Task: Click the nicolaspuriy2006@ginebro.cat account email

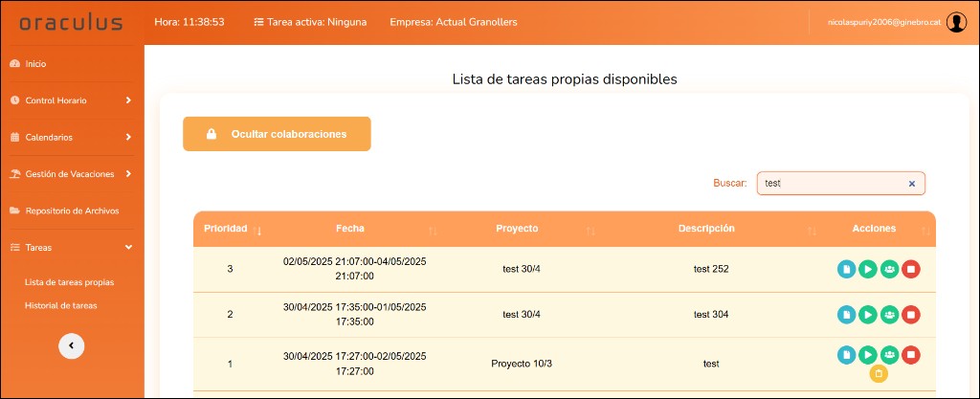Action: (x=883, y=22)
